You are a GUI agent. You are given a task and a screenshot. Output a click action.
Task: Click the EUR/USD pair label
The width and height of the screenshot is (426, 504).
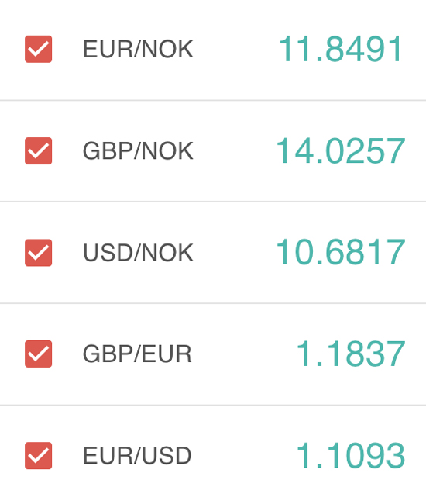[x=137, y=455]
